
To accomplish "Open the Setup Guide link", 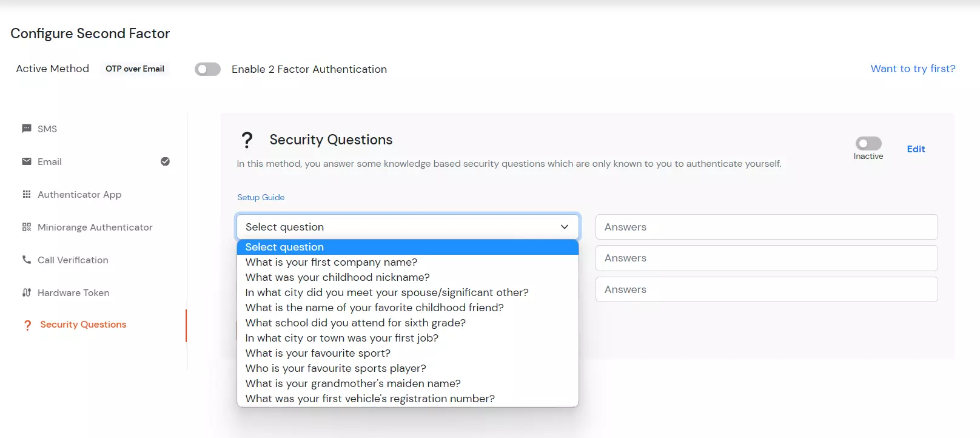I will pos(261,197).
